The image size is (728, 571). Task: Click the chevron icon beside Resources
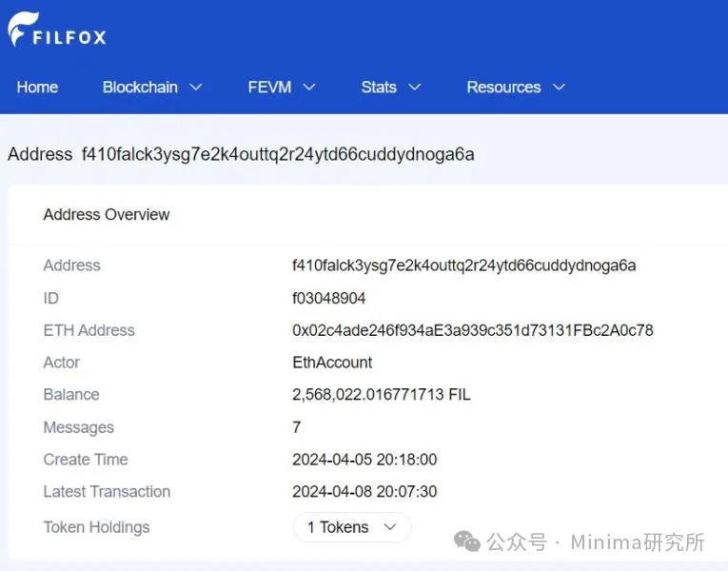point(559,87)
